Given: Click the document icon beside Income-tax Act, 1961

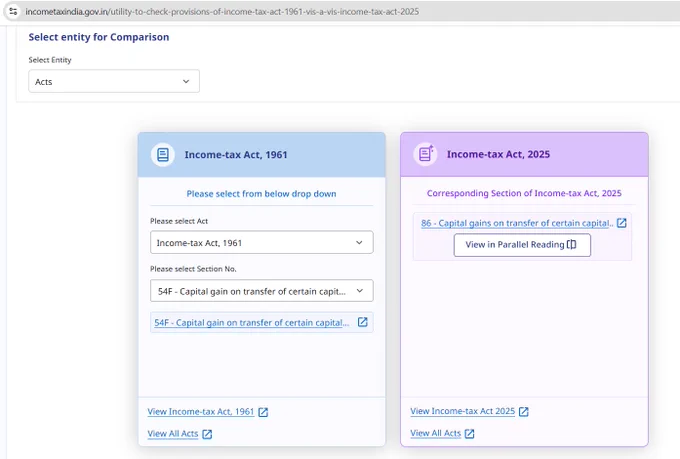Looking at the screenshot, I should [x=163, y=154].
